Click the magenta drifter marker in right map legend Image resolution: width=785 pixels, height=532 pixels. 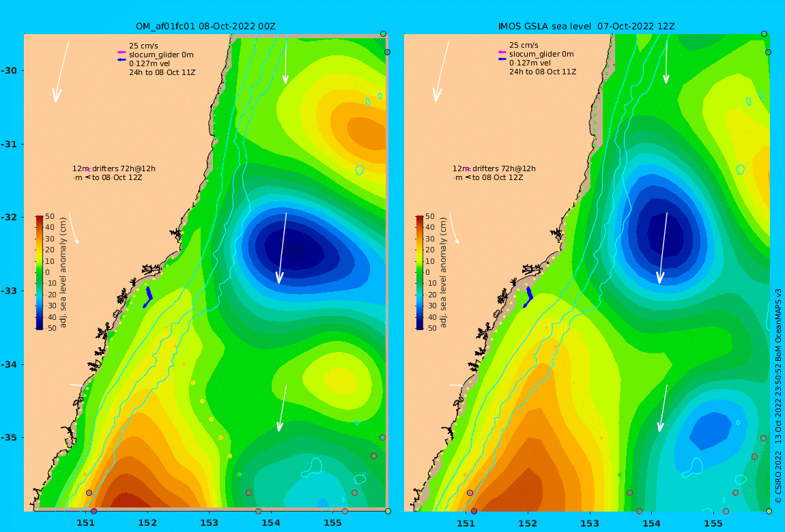[468, 170]
